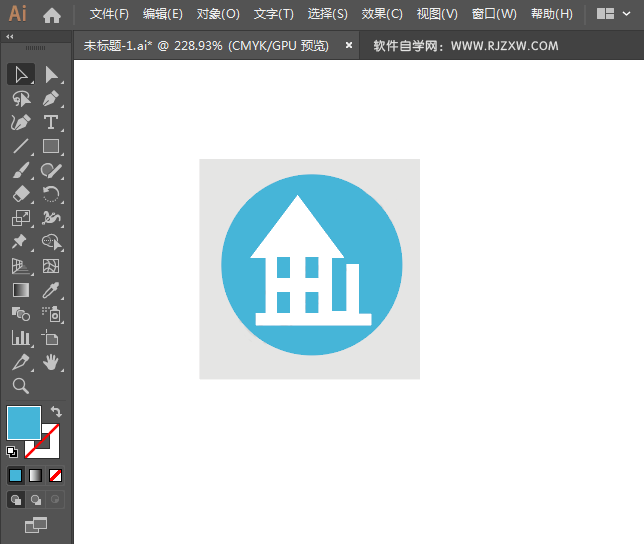Select the Zoom tool

click(21, 386)
